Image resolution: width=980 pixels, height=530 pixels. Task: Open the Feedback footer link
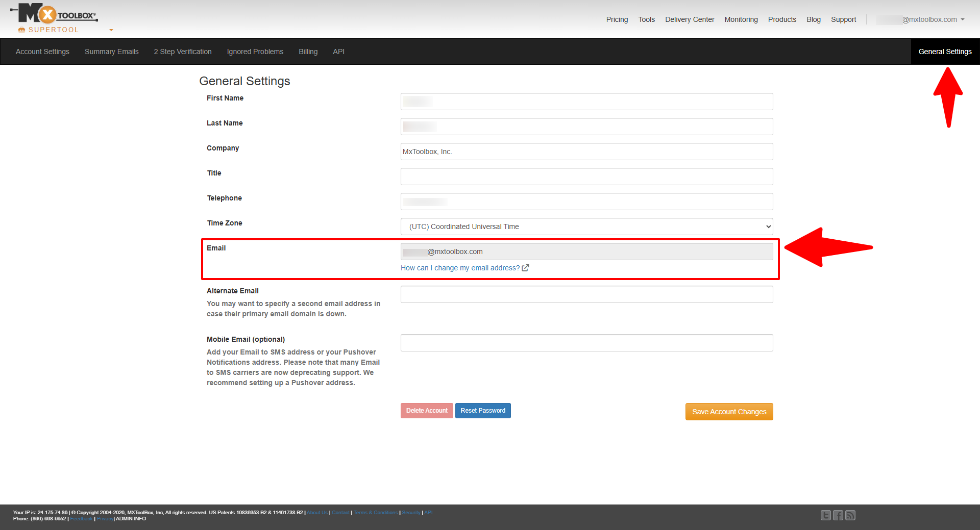[81, 519]
